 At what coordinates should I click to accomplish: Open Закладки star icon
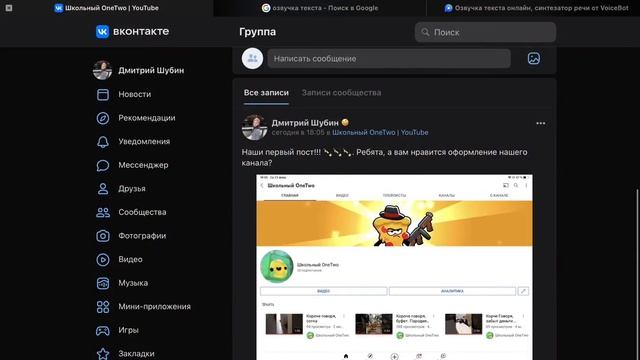tap(103, 353)
